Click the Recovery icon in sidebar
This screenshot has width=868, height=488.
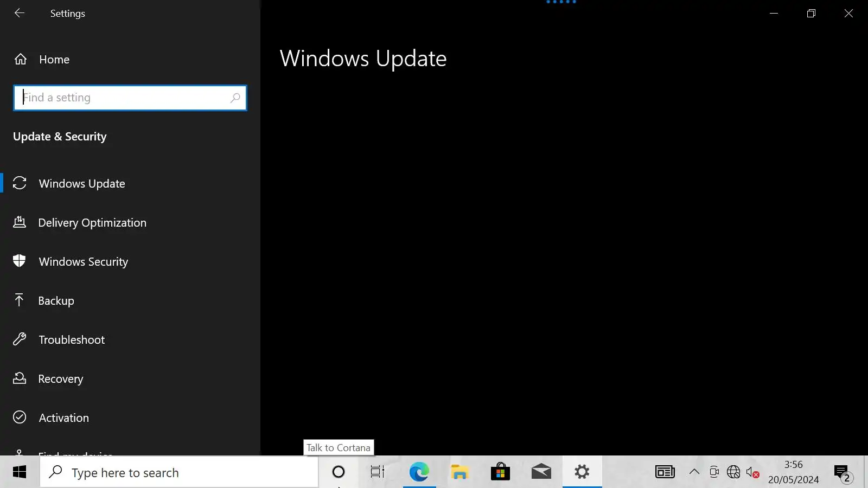click(20, 378)
